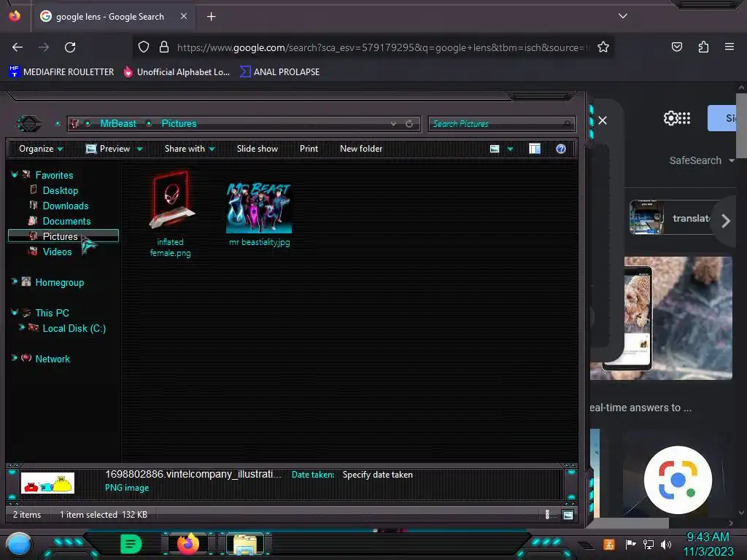Select Desktop in Favorites
Screen dimensions: 747x560
[60, 190]
